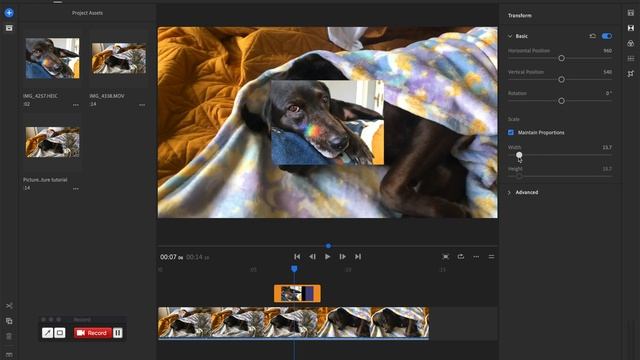Image resolution: width=640 pixels, height=360 pixels.
Task: Pause the recording
Action: click(x=118, y=333)
